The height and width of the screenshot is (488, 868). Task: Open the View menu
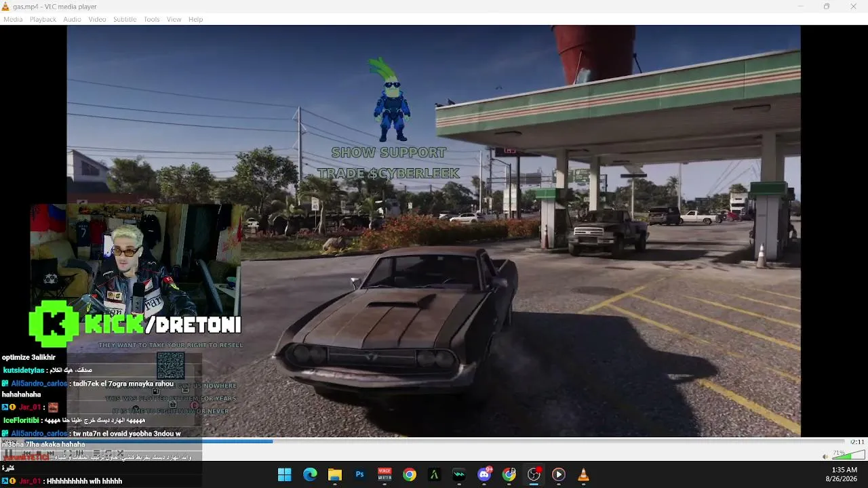pos(174,19)
